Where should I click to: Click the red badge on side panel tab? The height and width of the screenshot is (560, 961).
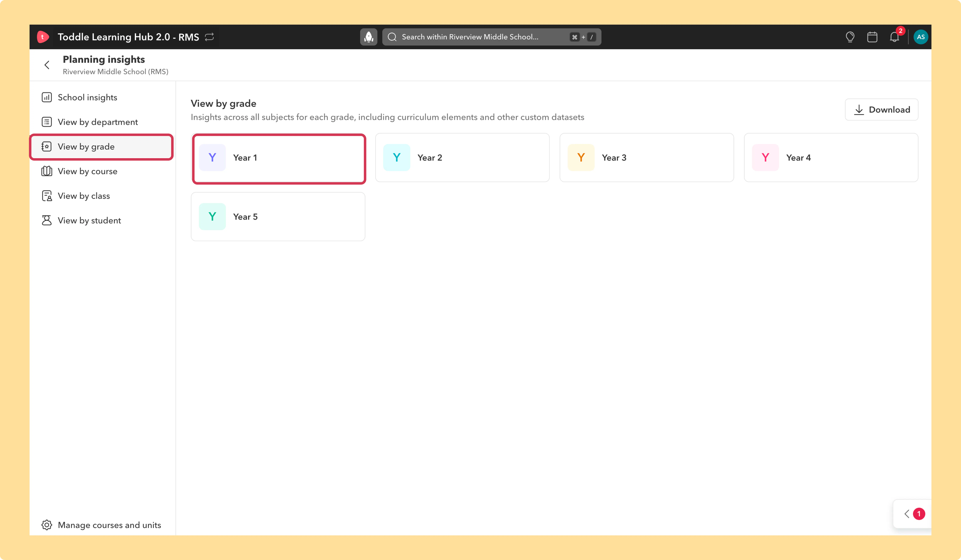(919, 514)
